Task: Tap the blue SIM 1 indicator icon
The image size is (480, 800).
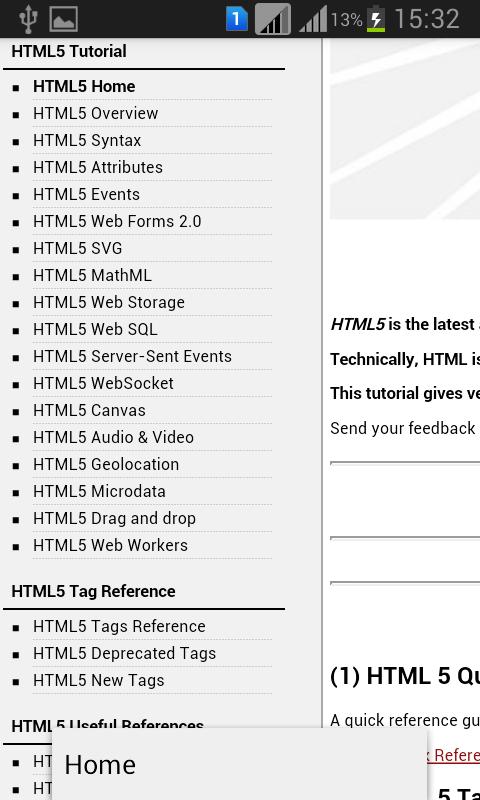Action: point(237,19)
